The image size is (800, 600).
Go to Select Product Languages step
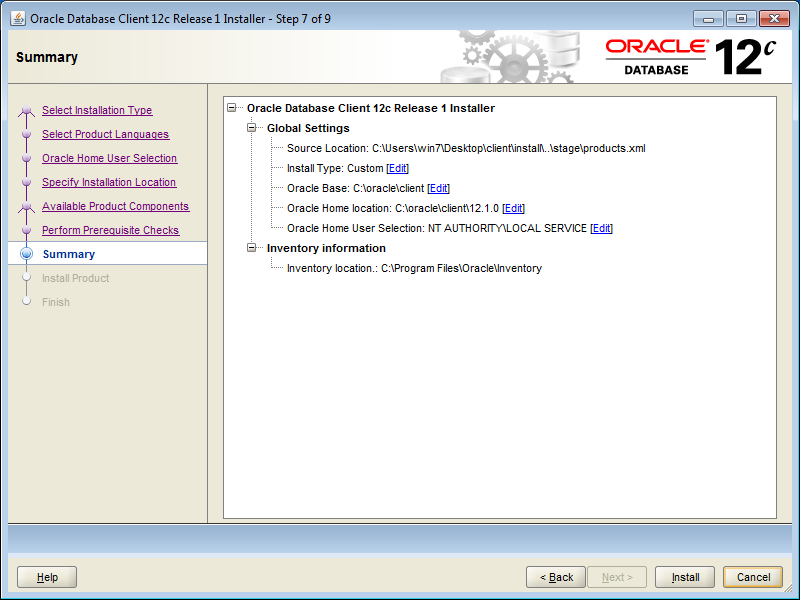tap(106, 134)
